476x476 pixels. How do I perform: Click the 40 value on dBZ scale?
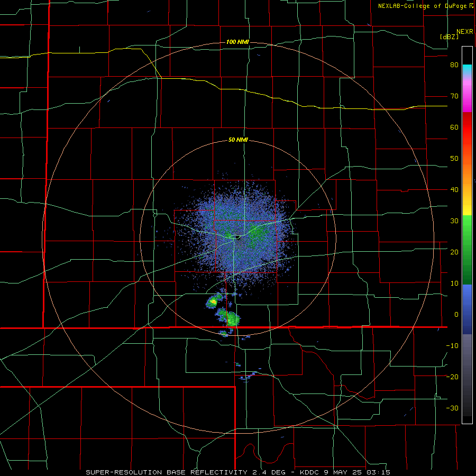(454, 190)
